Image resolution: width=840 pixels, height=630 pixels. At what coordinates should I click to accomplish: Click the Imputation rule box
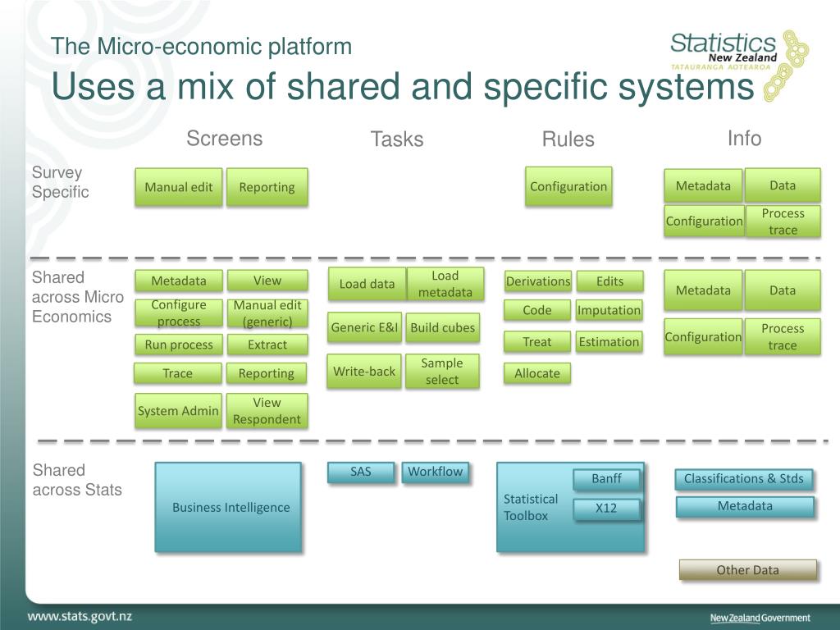609,310
